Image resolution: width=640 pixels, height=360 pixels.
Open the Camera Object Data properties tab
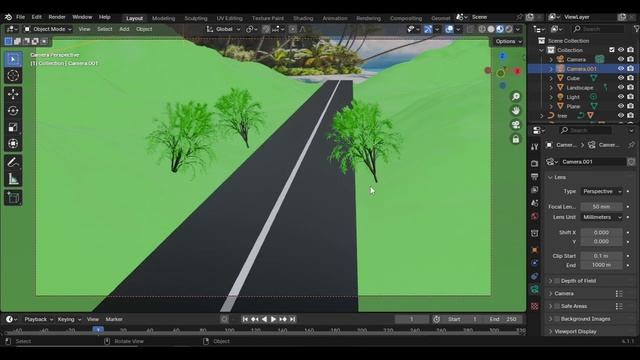[x=535, y=290]
